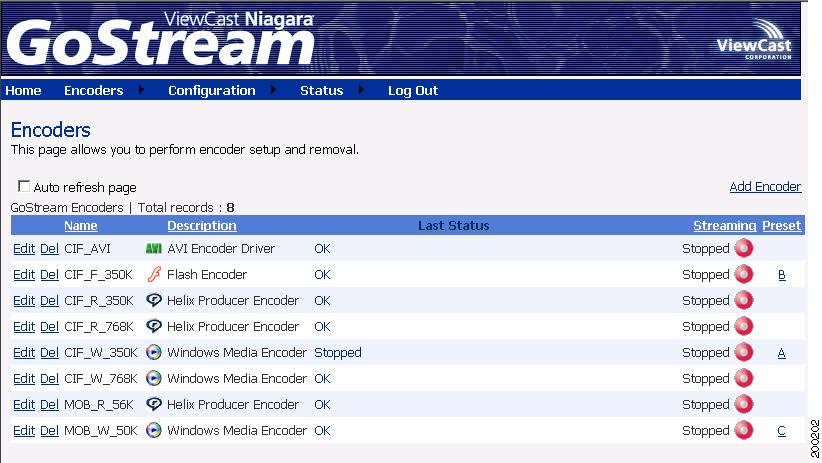Click the OK status in the MOB_R_56K row
Image resolution: width=822 pixels, height=463 pixels.
tap(322, 404)
